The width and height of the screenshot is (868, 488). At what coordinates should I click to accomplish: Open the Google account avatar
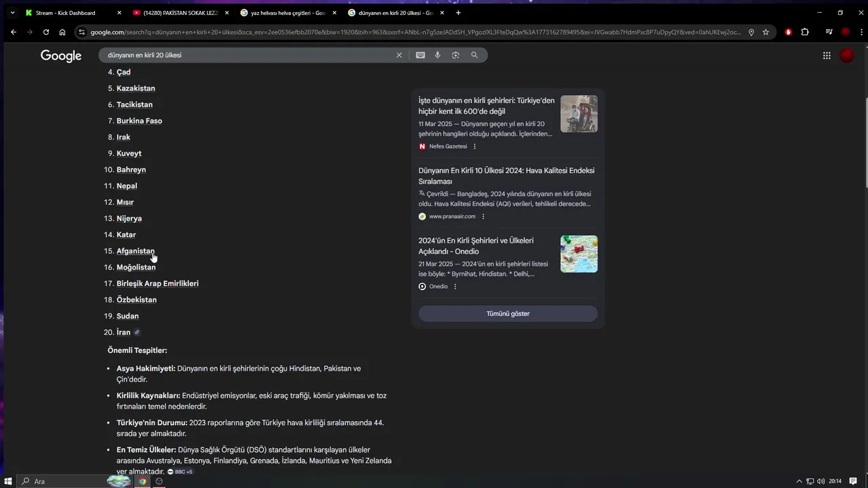pos(847,56)
